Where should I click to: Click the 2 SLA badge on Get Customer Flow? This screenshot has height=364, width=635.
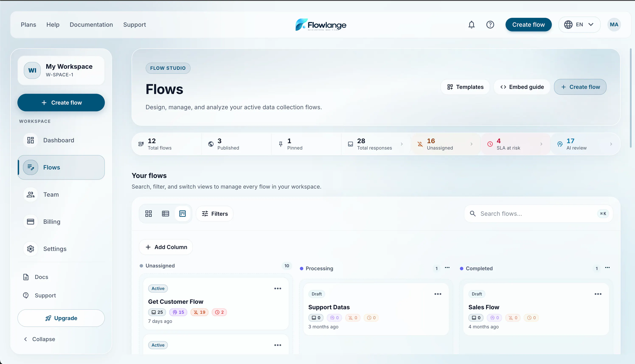(219, 312)
